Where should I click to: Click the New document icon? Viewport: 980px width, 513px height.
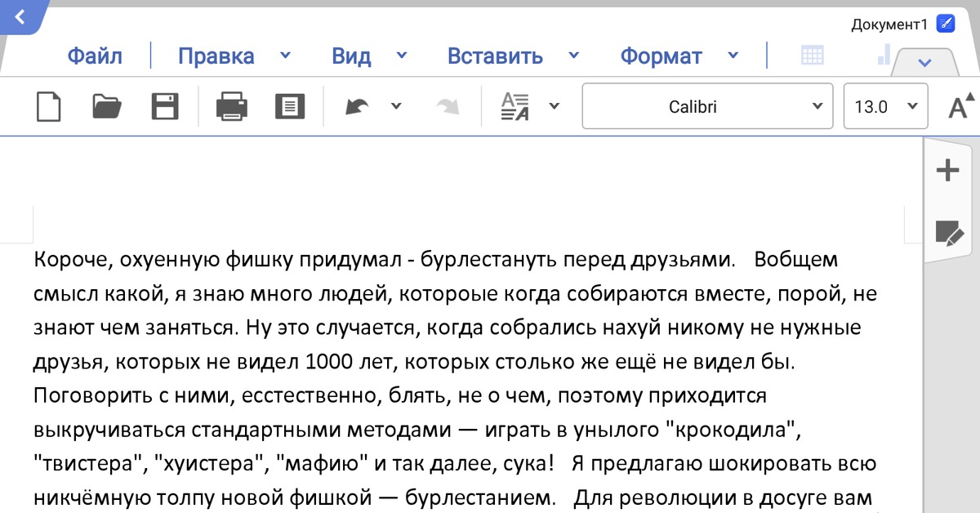[49, 106]
